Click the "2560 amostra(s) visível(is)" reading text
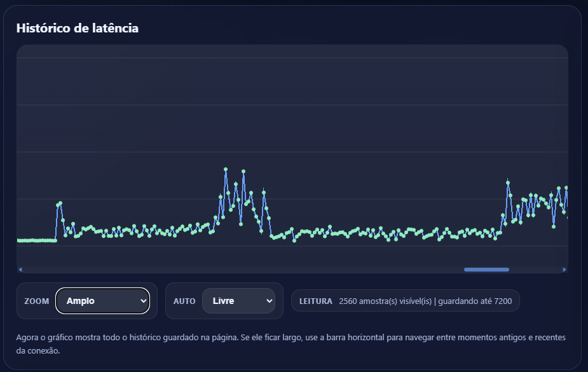Image resolution: width=588 pixels, height=372 pixels. pyautogui.click(x=386, y=301)
